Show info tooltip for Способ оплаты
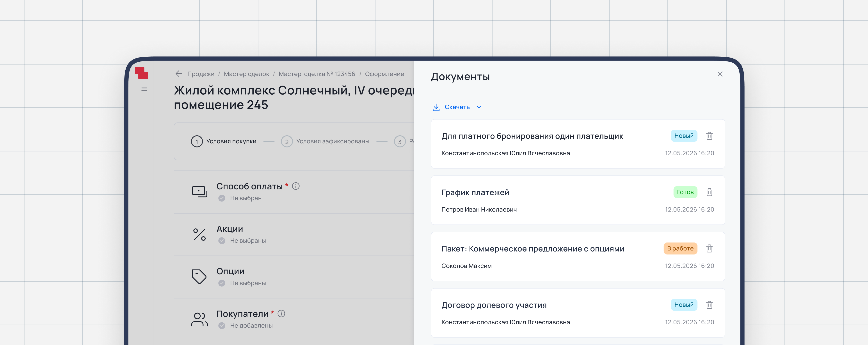 [x=296, y=186]
